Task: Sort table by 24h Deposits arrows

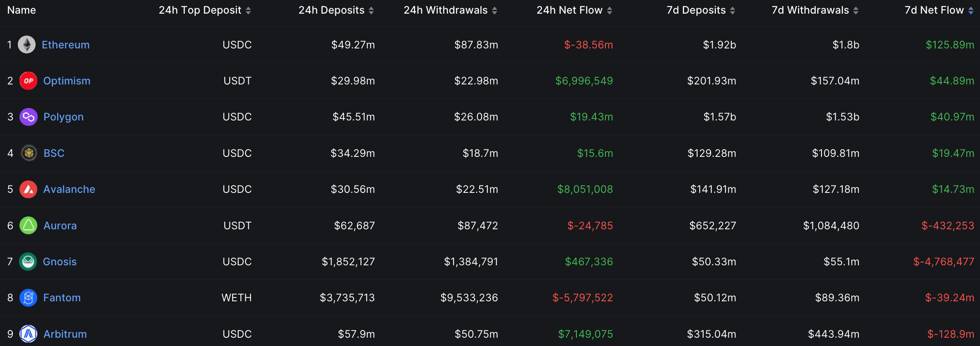Action: click(371, 11)
